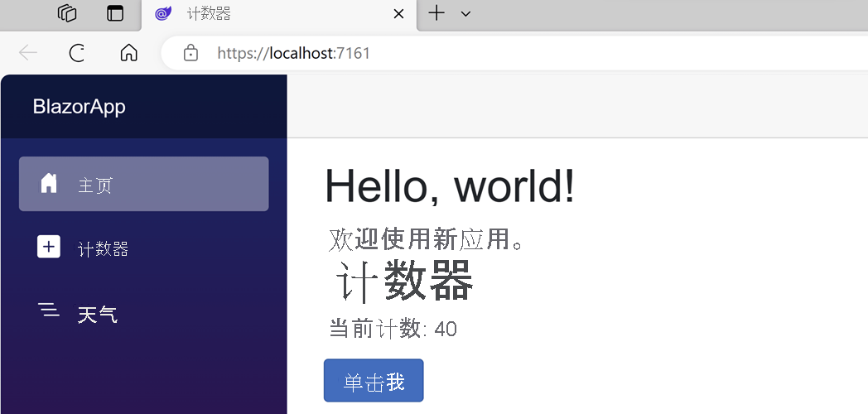Screen dimensions: 868x414
Task: Click the 欢迎使用新应用。 text
Action: (x=427, y=239)
